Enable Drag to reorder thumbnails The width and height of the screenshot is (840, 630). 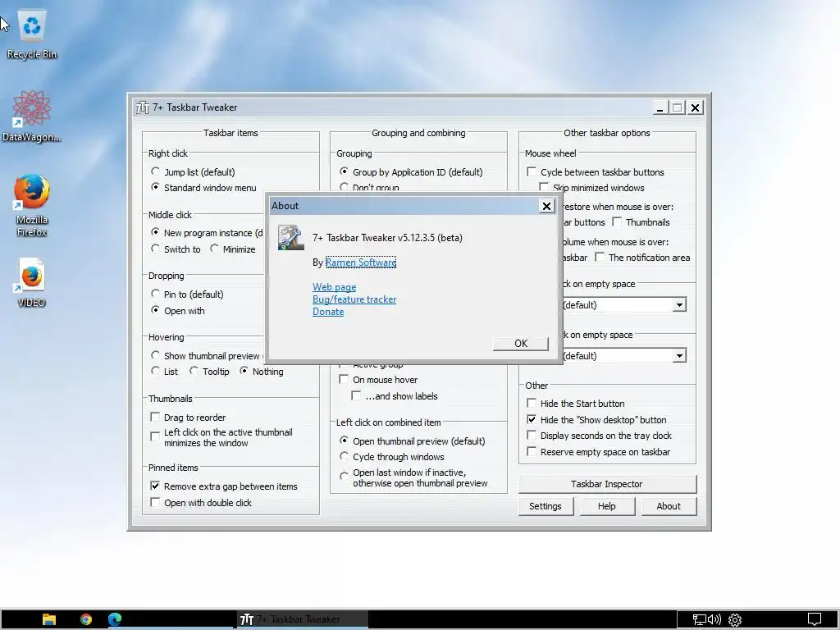155,417
